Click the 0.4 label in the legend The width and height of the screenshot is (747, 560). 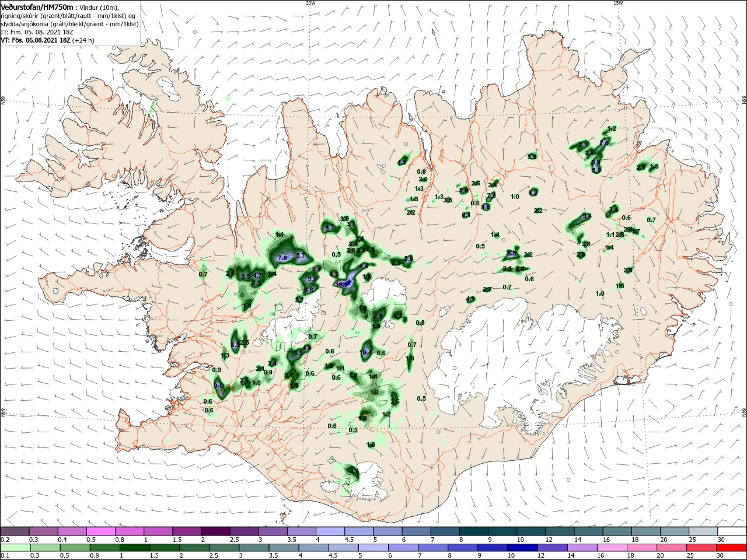coord(62,540)
